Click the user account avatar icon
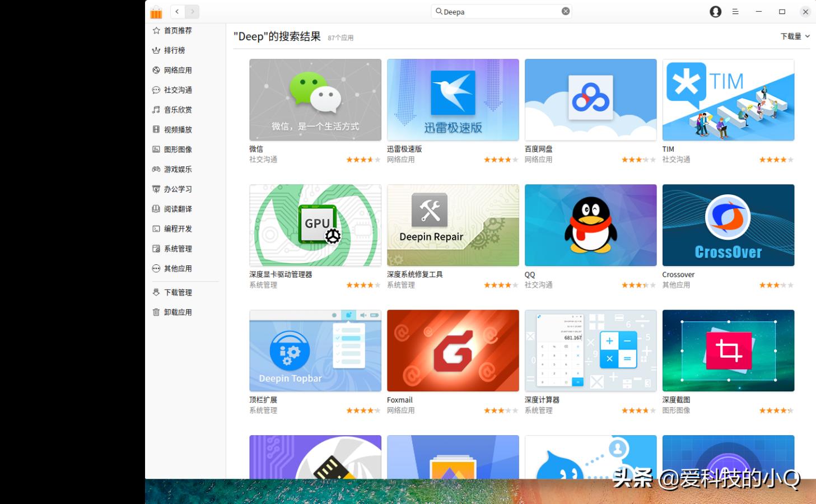The image size is (816, 504). (x=715, y=11)
